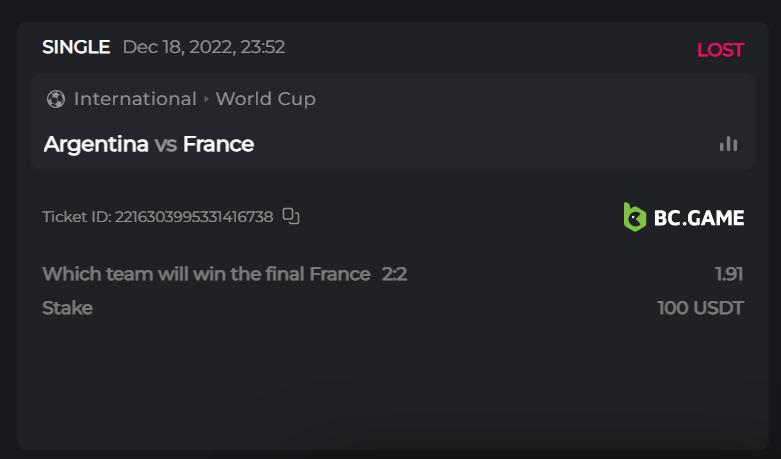Click the 'vs' separator in match title

pos(166,144)
